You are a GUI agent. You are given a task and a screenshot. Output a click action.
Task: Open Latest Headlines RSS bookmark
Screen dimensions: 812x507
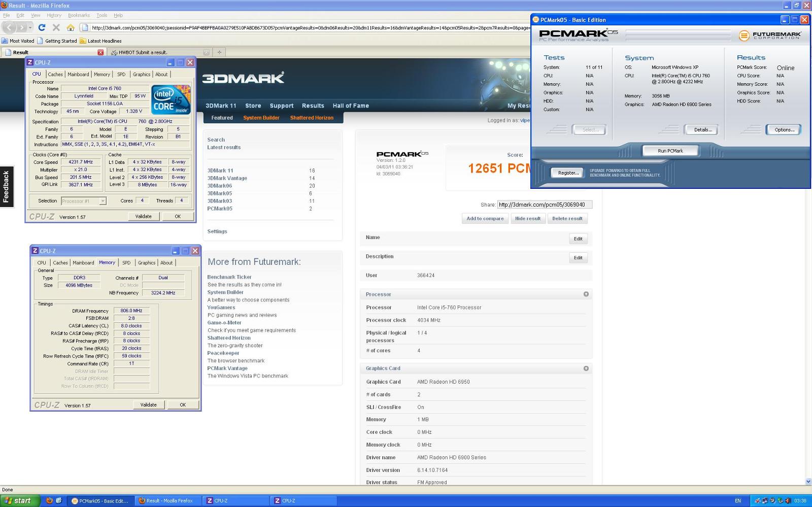click(100, 41)
